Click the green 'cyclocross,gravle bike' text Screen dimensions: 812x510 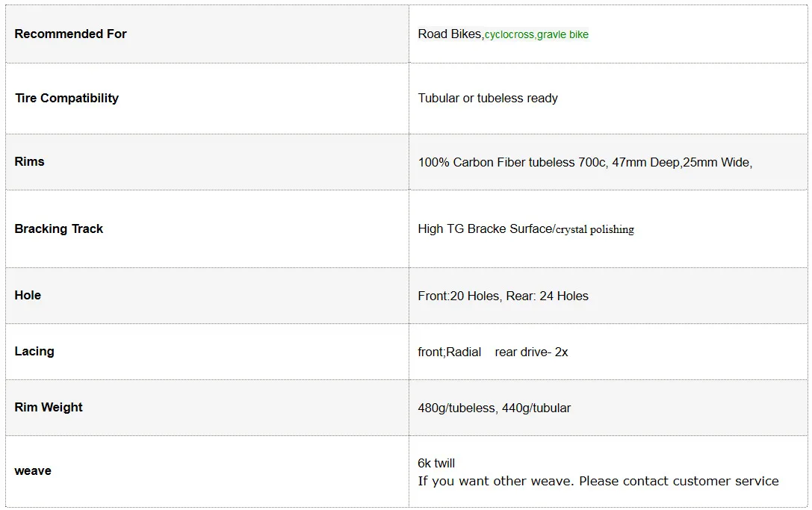point(536,34)
